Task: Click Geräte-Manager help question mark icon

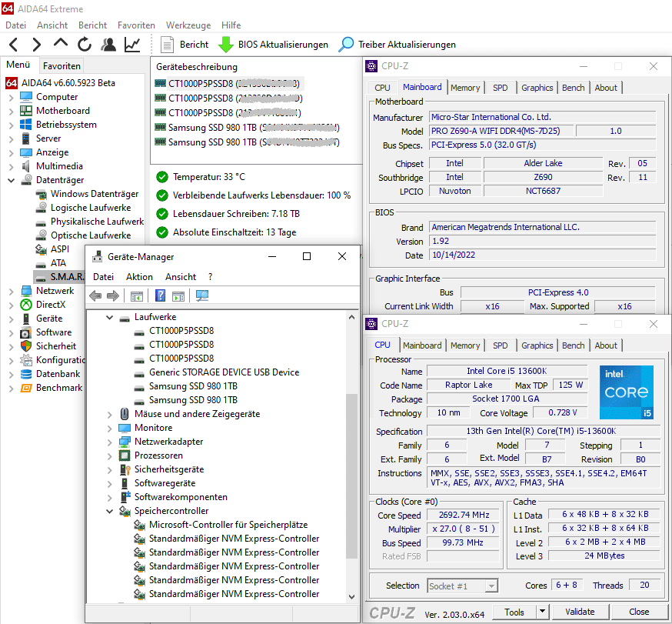Action: tap(160, 296)
